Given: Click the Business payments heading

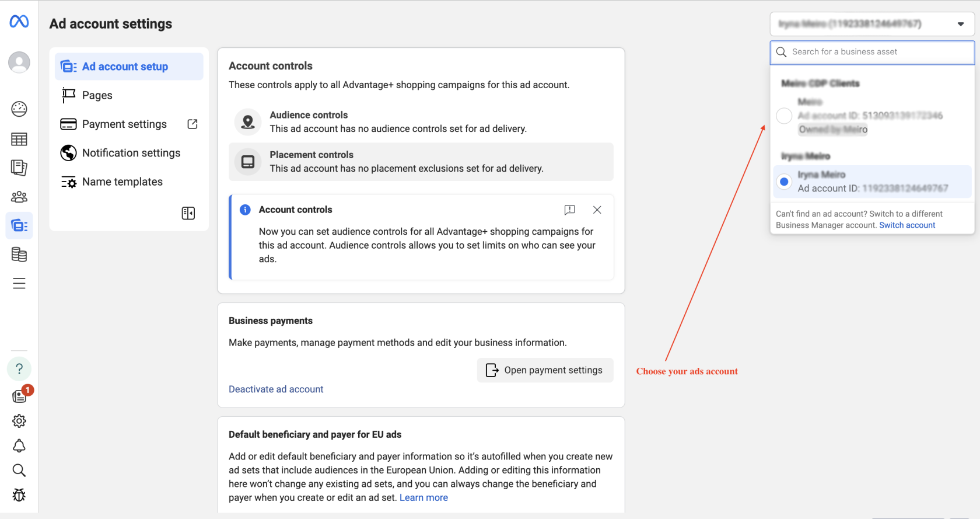Looking at the screenshot, I should coord(271,321).
